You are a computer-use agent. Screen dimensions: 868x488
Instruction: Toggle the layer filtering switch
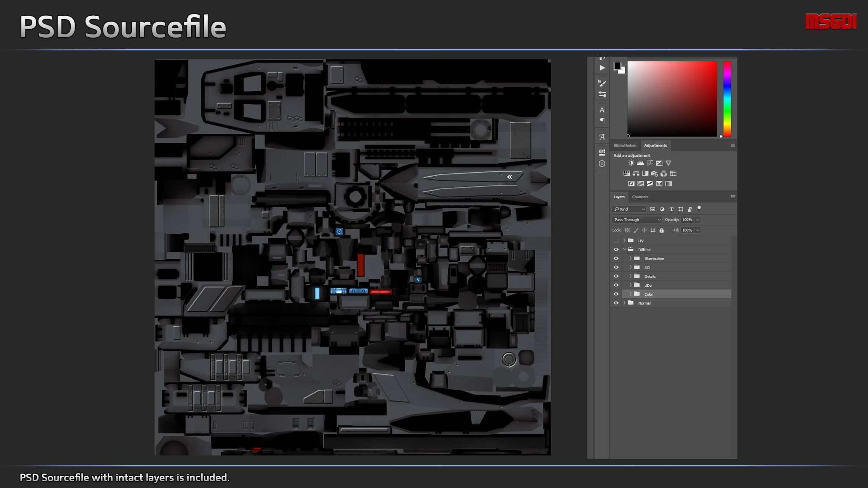point(699,209)
